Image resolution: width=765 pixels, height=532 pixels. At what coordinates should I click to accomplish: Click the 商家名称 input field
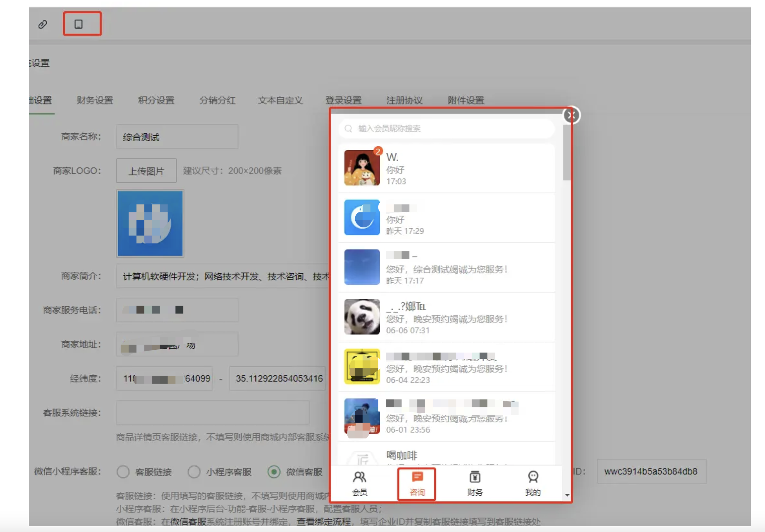[x=177, y=137]
